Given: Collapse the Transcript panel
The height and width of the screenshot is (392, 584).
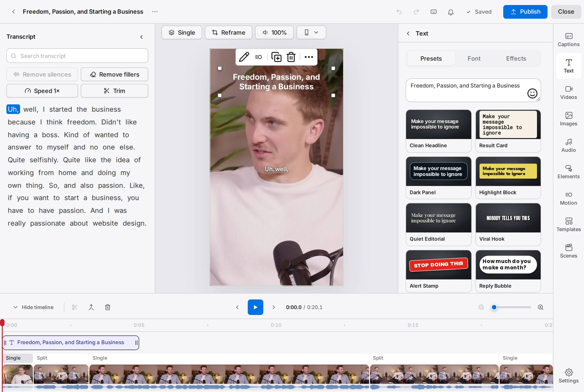Looking at the screenshot, I should [x=141, y=37].
